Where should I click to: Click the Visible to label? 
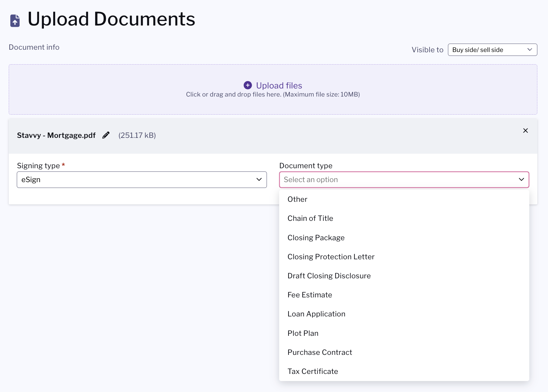[x=427, y=50]
